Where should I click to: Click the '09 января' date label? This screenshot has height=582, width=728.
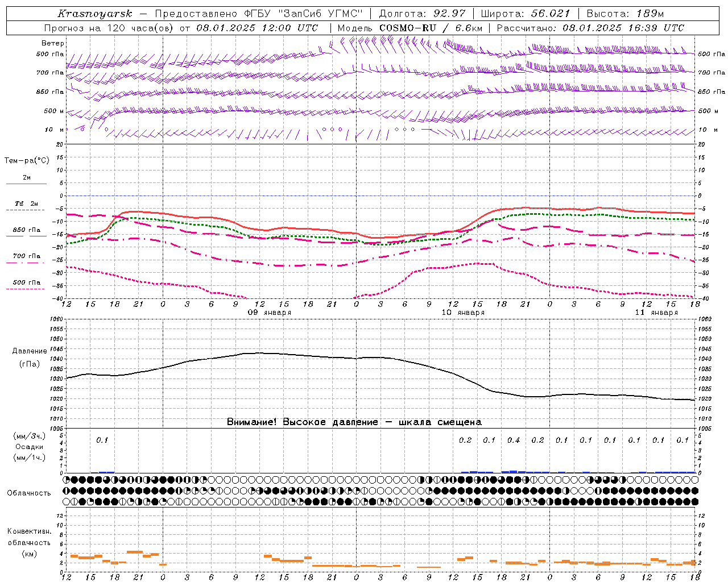click(270, 313)
